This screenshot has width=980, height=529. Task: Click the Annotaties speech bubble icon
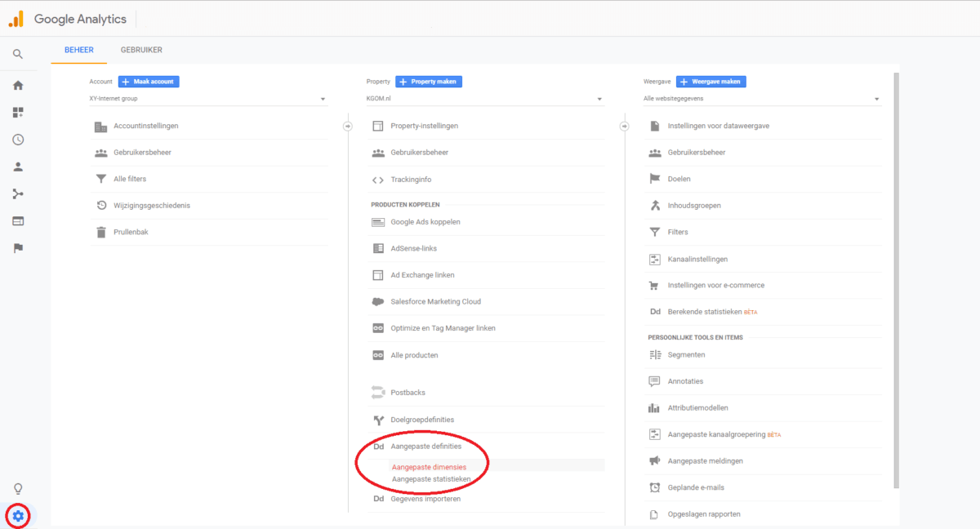coord(654,381)
